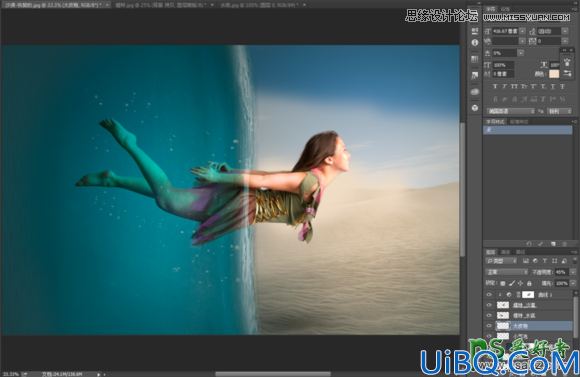Switch to the Channels tab
Screen dimensions: 580x377
(505, 252)
